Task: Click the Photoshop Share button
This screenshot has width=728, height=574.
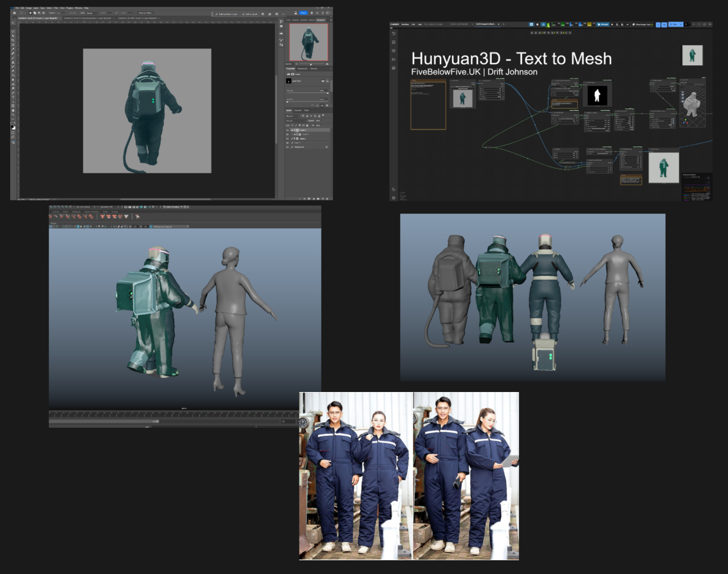Action: (304, 13)
